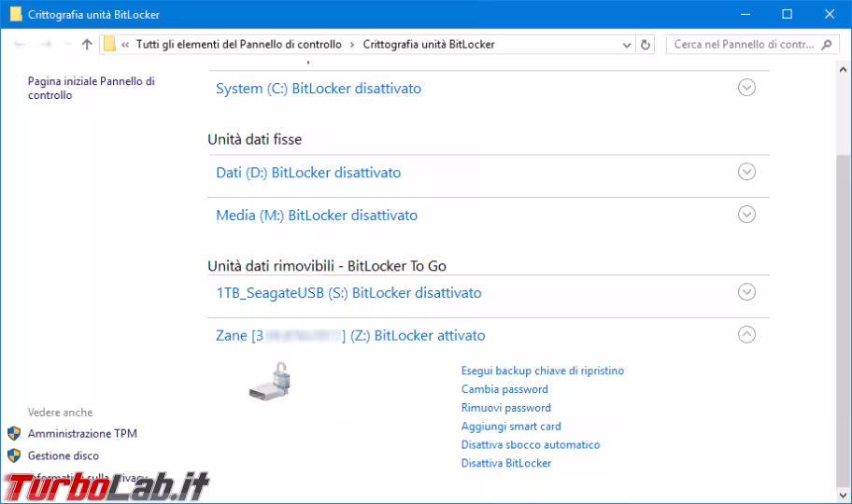
Task: Click Disattiva sbocco automatico link
Action: (x=531, y=445)
